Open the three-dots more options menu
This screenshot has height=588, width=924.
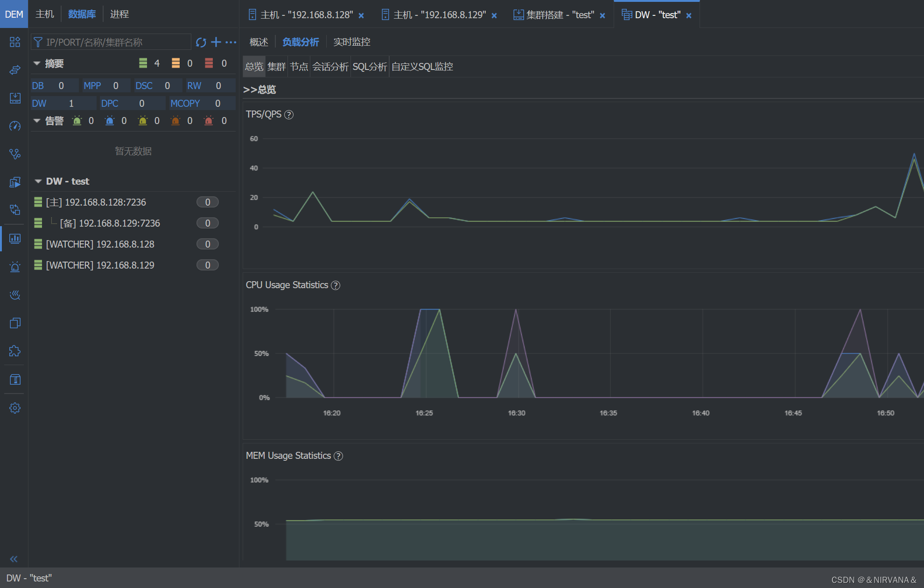231,42
